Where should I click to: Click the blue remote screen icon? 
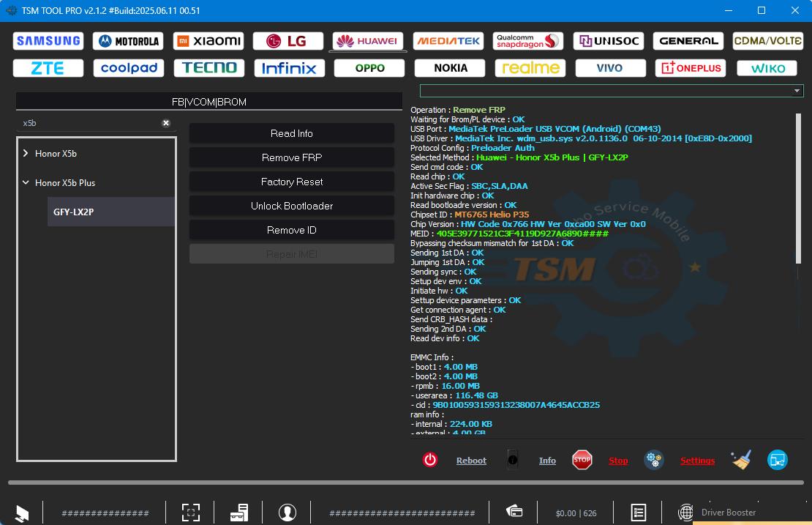coord(778,460)
